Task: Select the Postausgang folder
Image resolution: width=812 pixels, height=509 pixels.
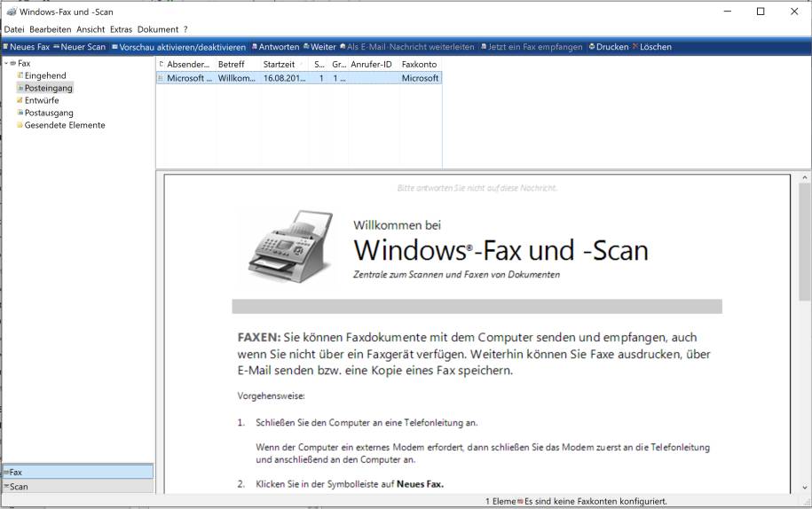Action: point(49,113)
